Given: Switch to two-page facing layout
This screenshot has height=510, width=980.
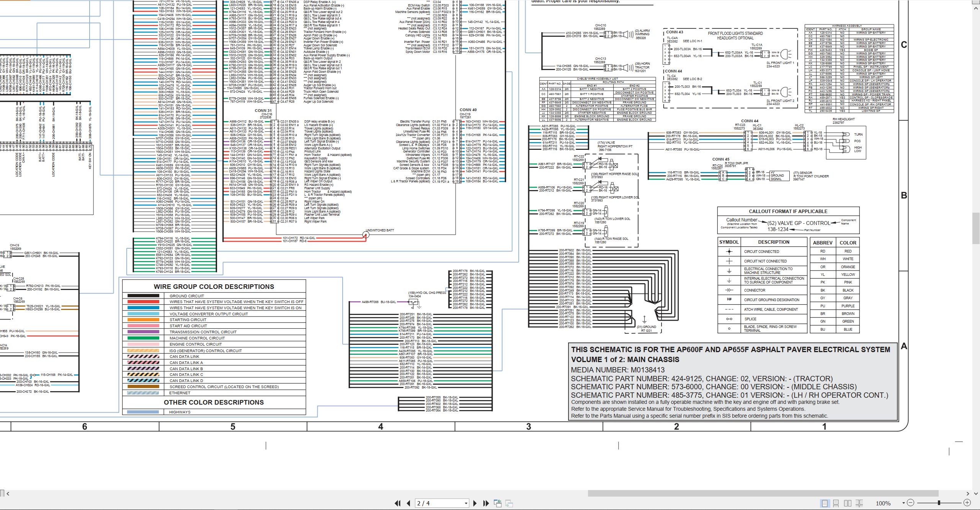Looking at the screenshot, I should 848,503.
